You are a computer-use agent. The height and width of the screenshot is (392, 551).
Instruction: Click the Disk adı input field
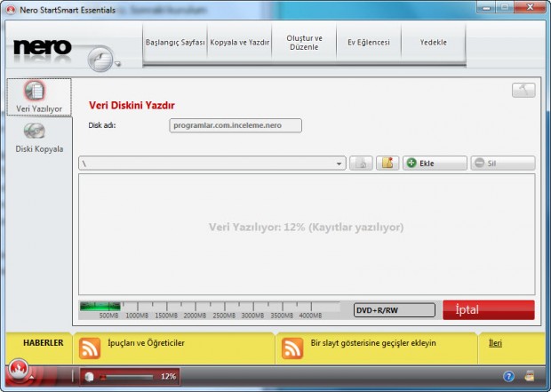pyautogui.click(x=236, y=125)
